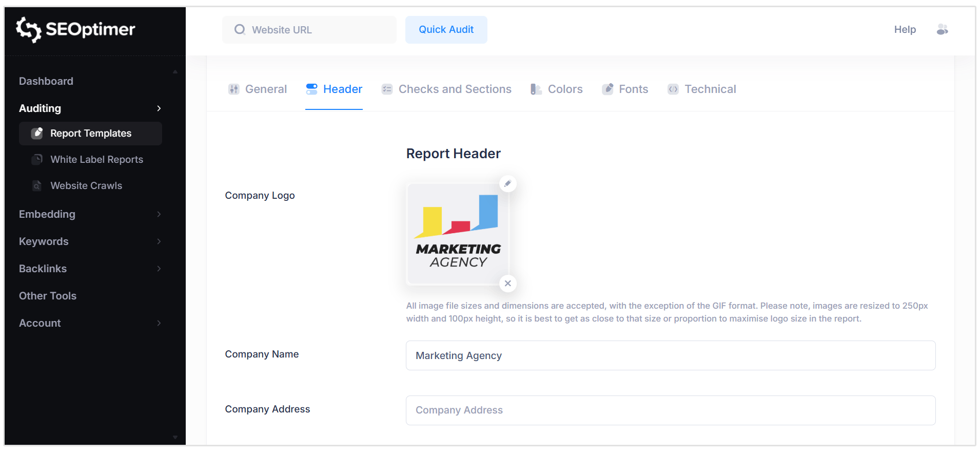Click the Company Logo thumbnail image

458,234
